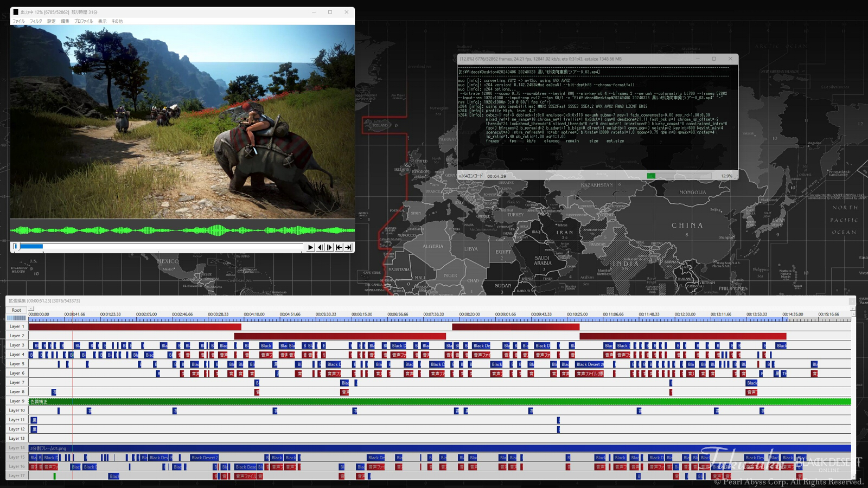868x488 pixels.
Task: Click the 12.9% text in the x264 window
Action: point(726,176)
